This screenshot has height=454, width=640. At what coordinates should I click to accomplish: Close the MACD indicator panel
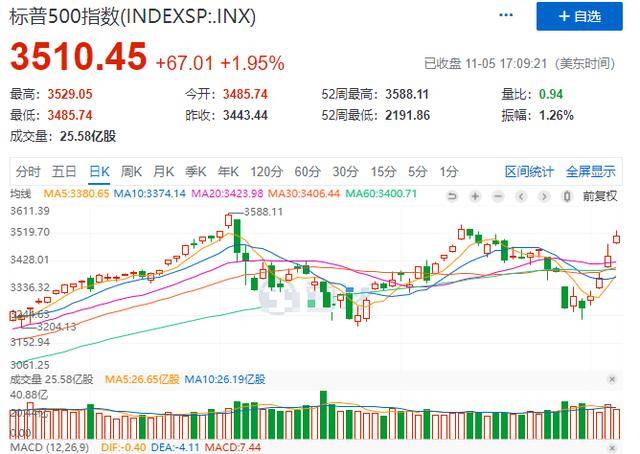(612, 448)
